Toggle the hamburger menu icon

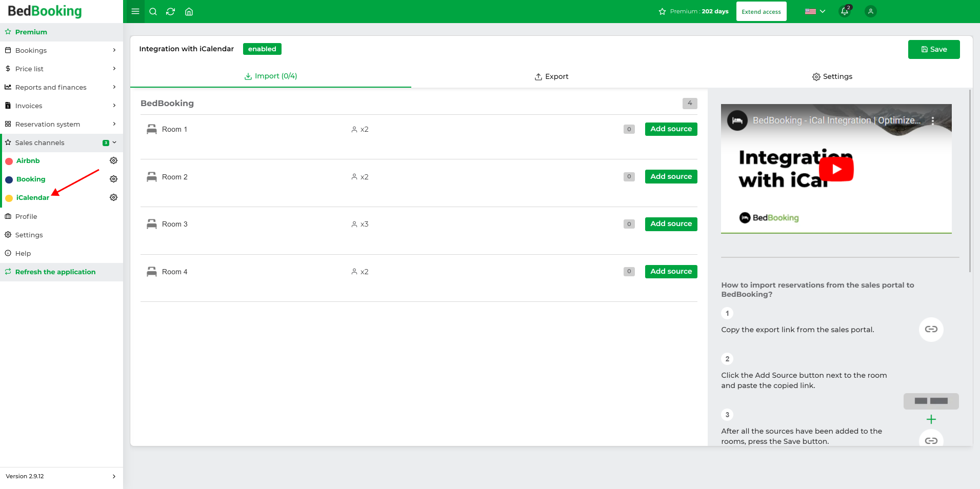135,11
